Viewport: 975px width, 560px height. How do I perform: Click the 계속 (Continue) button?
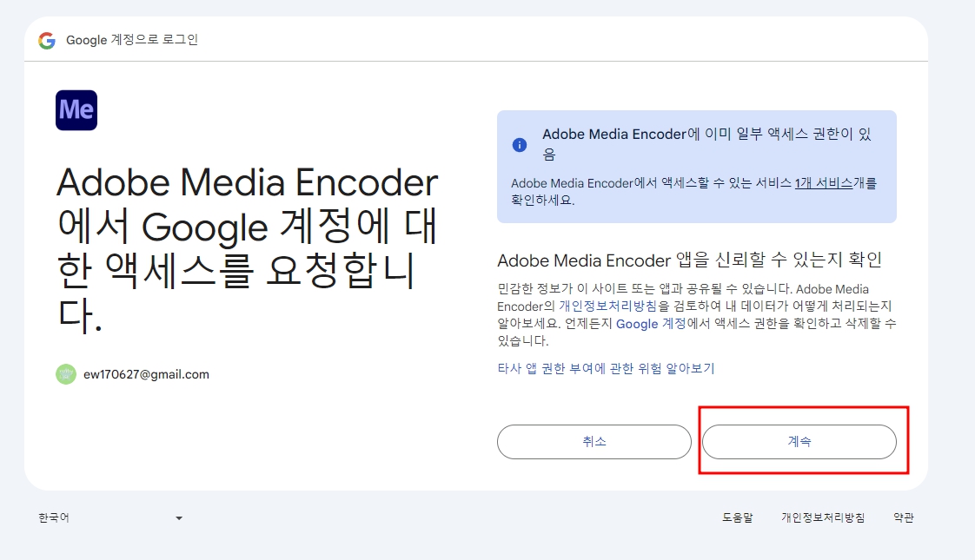[x=799, y=442]
